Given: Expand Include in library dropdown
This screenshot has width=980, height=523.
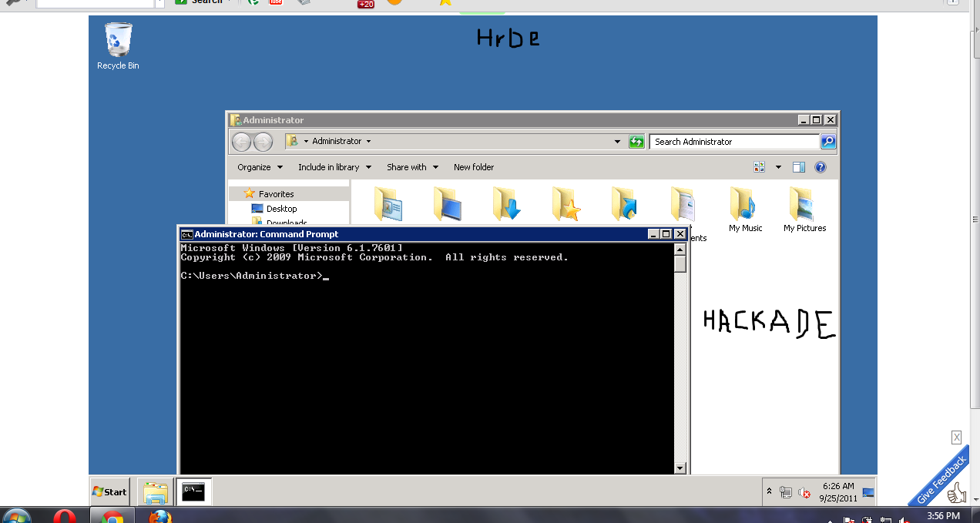Looking at the screenshot, I should [x=334, y=167].
